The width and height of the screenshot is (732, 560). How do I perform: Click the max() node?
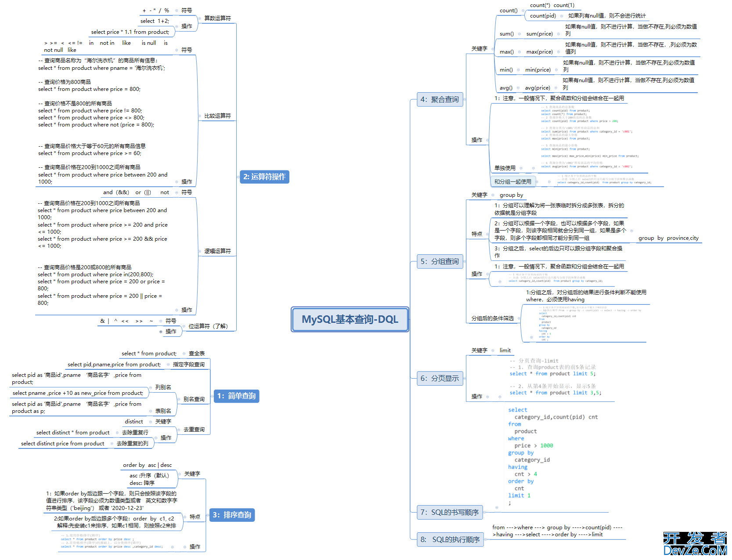(x=507, y=52)
